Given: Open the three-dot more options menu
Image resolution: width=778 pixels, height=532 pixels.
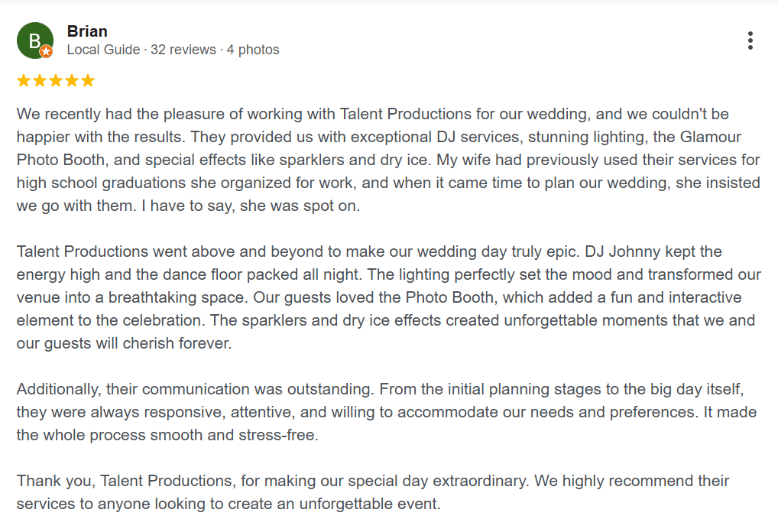Looking at the screenshot, I should pyautogui.click(x=750, y=41).
